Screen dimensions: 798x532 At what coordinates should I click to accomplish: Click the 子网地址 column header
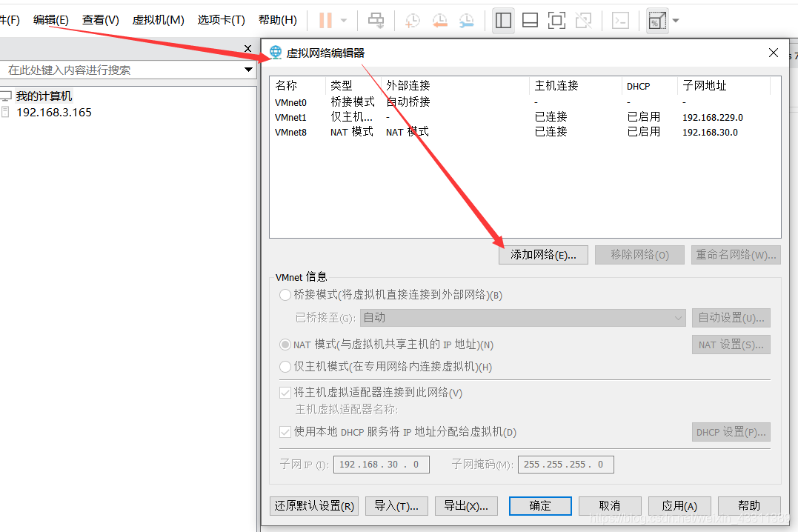pyautogui.click(x=724, y=85)
